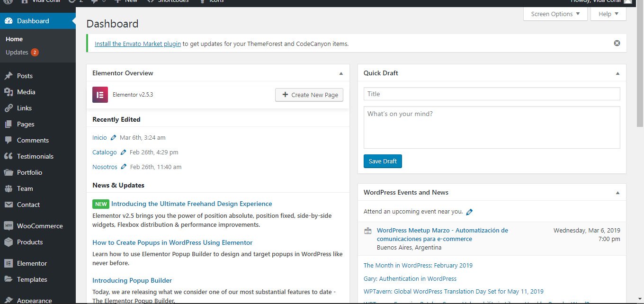Click the Save Draft button

(383, 161)
